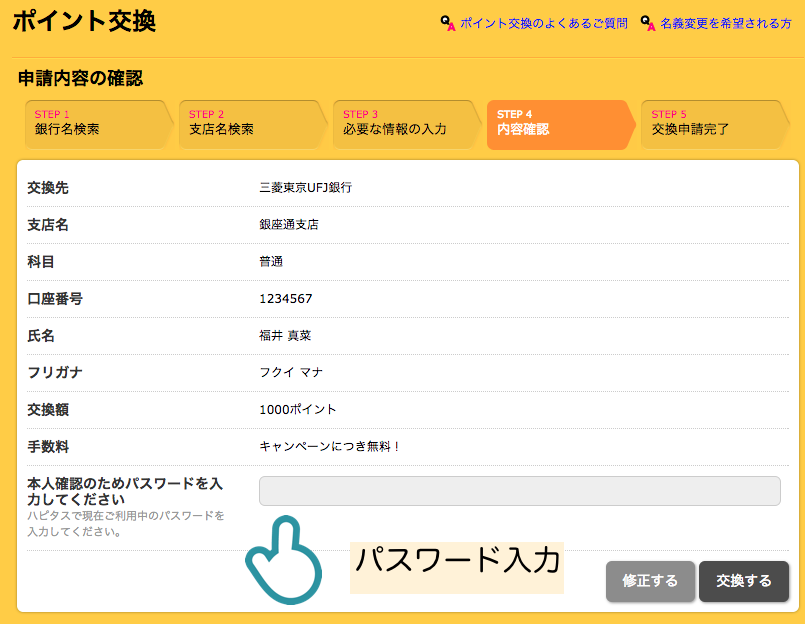Image resolution: width=805 pixels, height=624 pixels.
Task: Click the fee text キャンペーンにつき無料！
Action: point(329,446)
